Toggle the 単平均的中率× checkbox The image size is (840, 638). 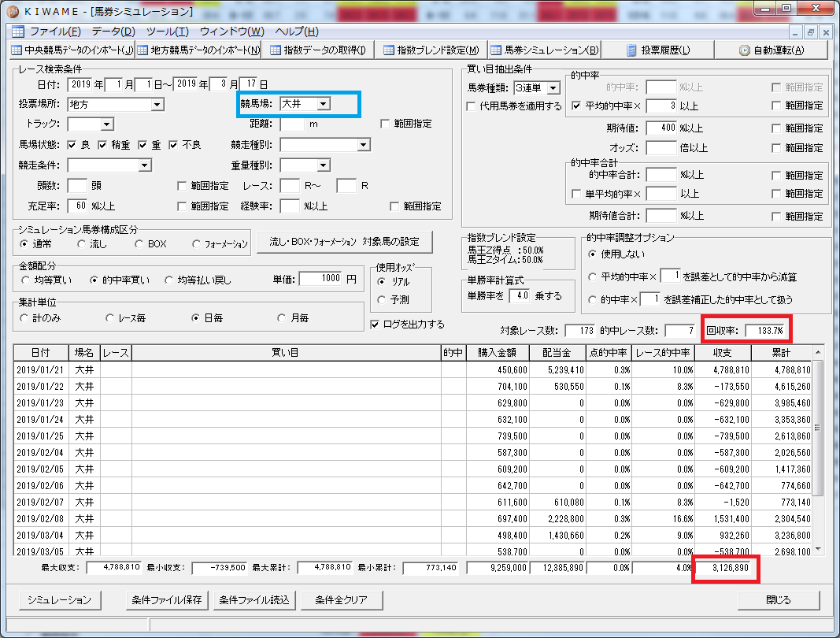576,194
